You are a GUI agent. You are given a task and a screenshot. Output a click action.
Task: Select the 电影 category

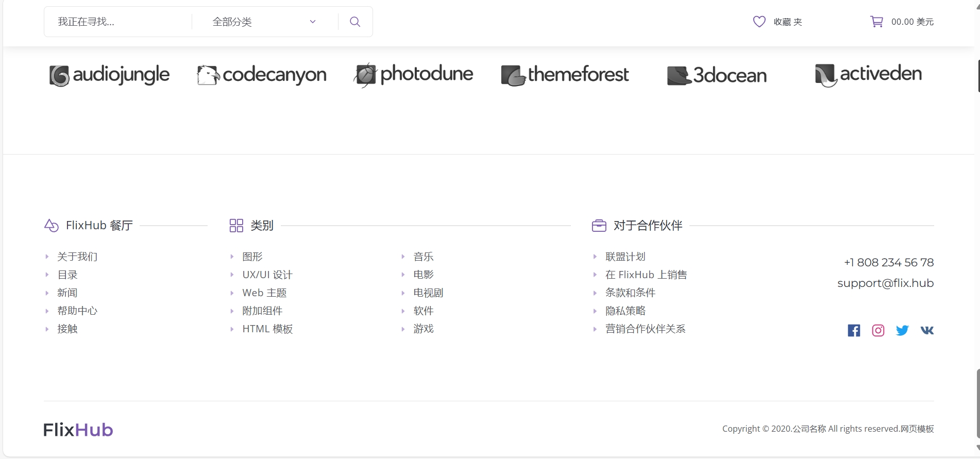click(424, 275)
